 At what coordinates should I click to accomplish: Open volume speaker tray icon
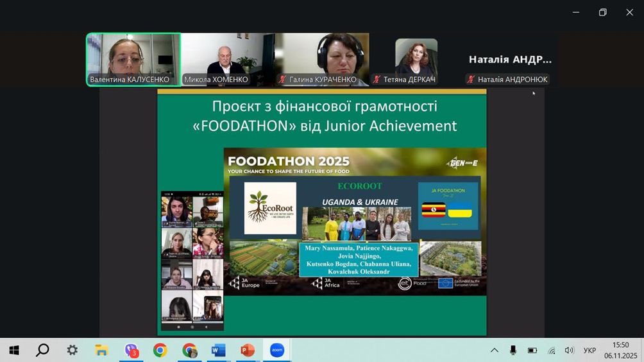coord(569,350)
